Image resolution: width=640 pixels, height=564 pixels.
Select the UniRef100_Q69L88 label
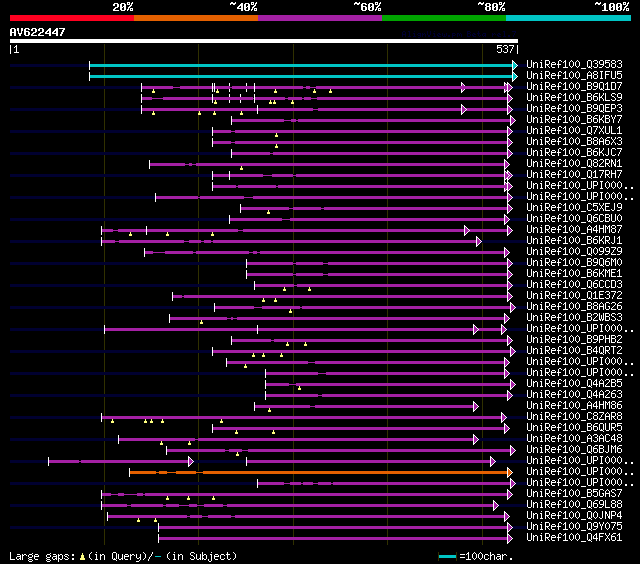(574, 505)
